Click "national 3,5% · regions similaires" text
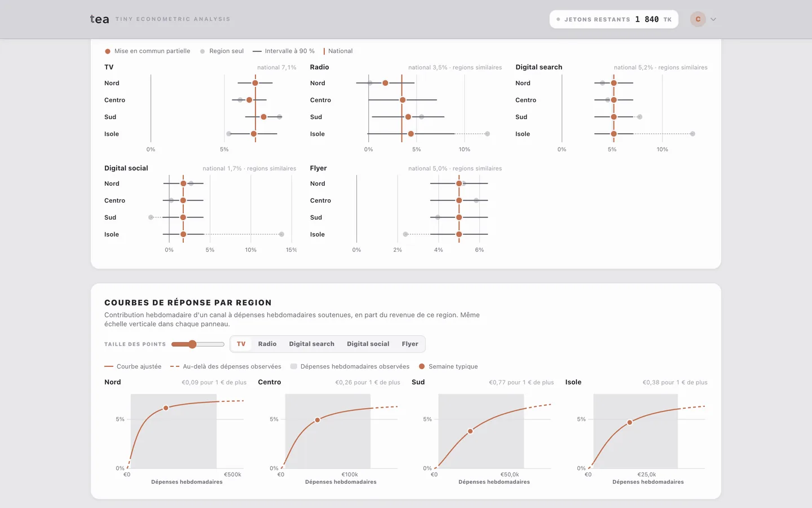 click(x=455, y=67)
